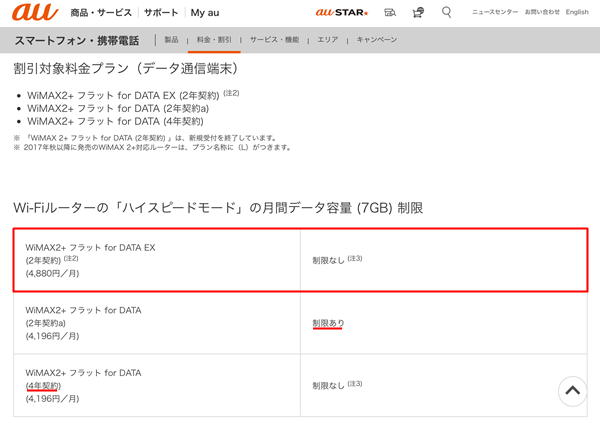Image resolution: width=600 pixels, height=423 pixels.
Task: Click bullet item DATA (4年契約)
Action: (115, 121)
